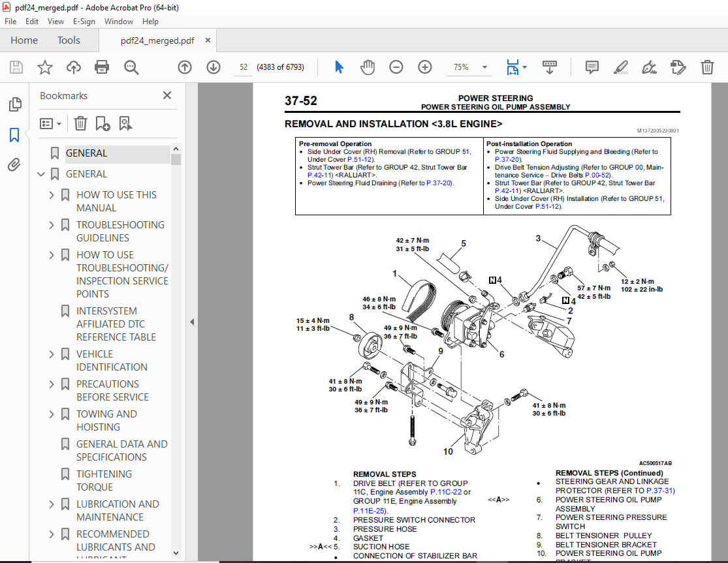Switch to the Tools tab
728x563 pixels.
[69, 40]
